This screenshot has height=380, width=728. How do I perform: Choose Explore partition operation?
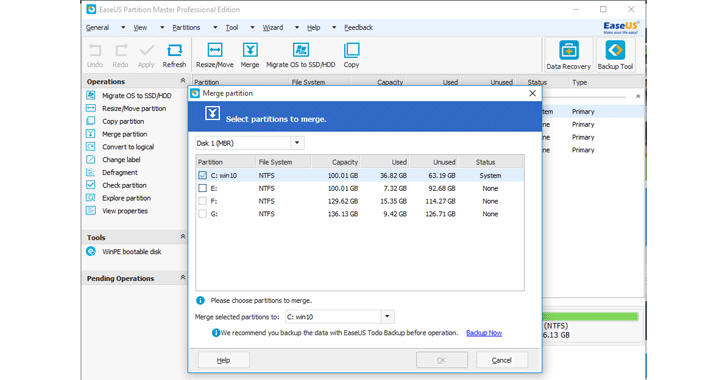[126, 198]
